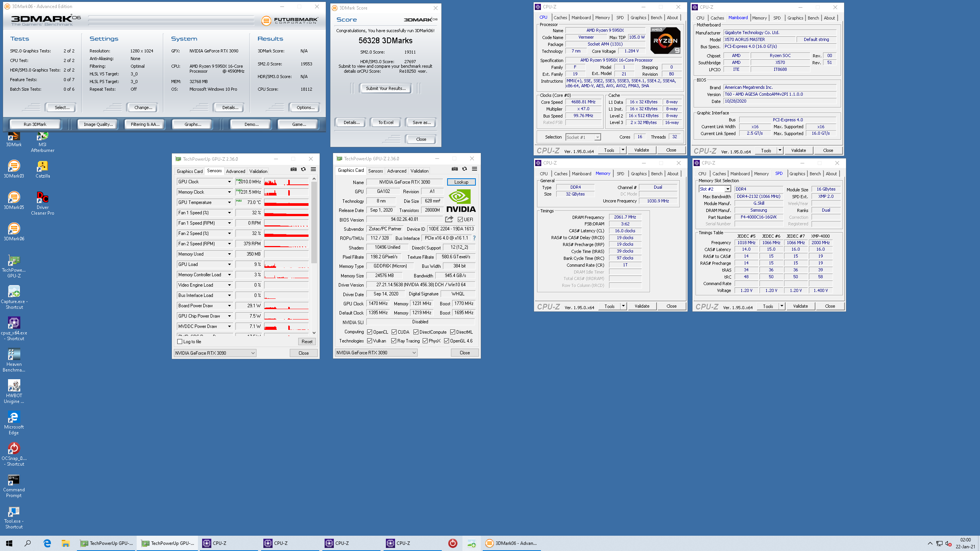Expand Memory Clock sensor dropdown
980x551 pixels.
pos(229,192)
